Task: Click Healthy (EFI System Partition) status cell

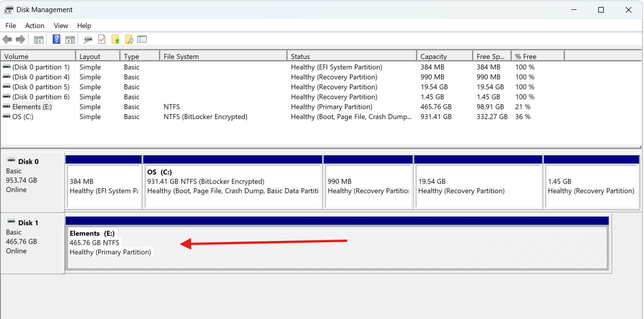Action: tap(336, 67)
